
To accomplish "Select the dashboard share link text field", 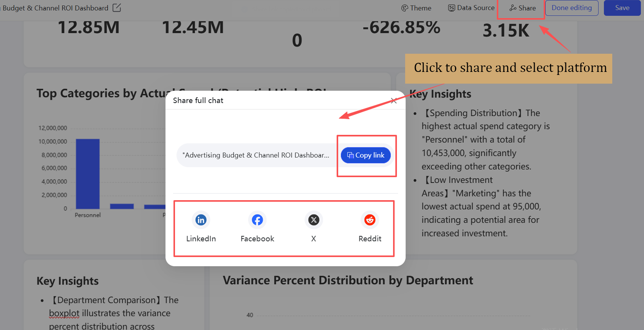I will point(256,155).
